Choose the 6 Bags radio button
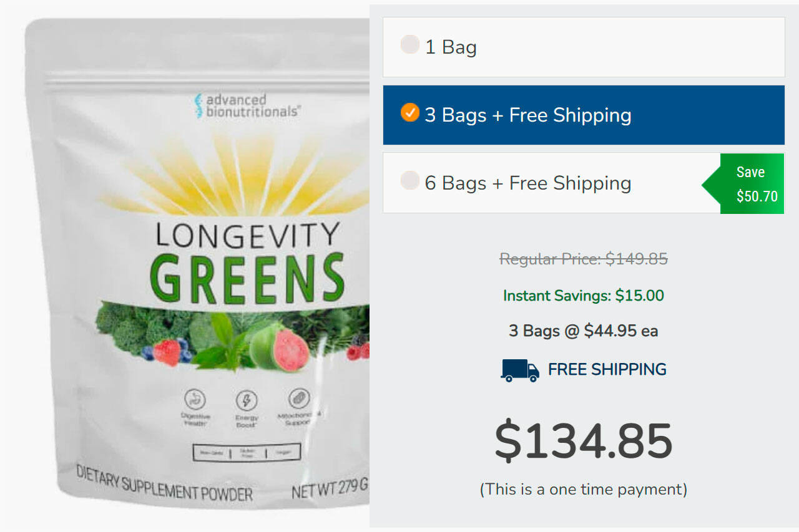 tap(409, 181)
